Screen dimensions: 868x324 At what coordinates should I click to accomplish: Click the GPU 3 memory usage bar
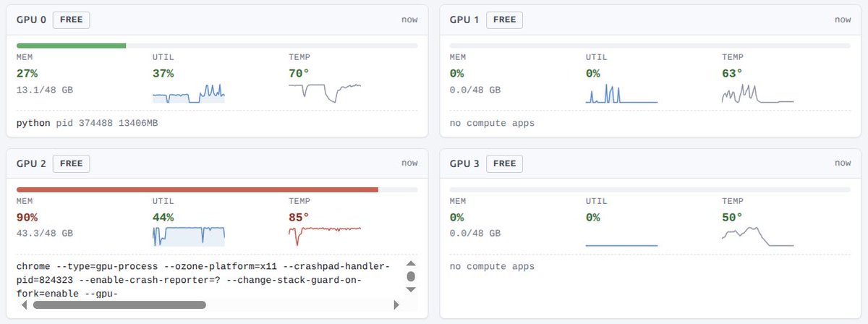[650, 189]
